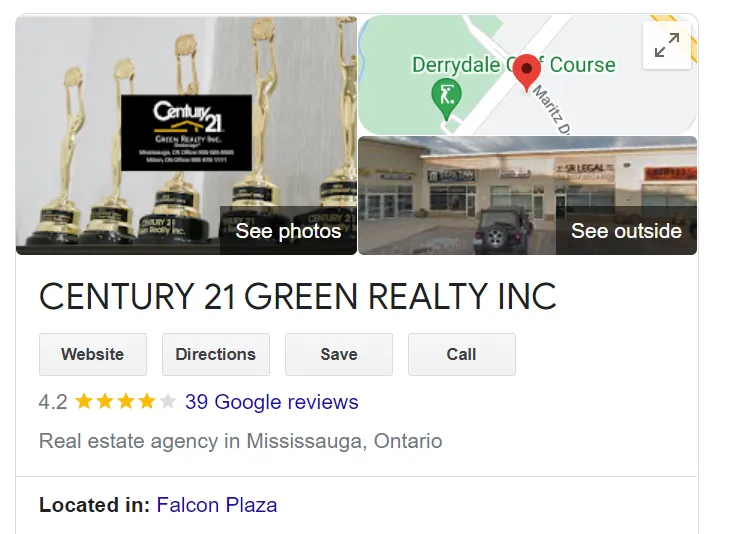This screenshot has height=534, width=732.
Task: Click the CENTURY 21 GREEN REALTY INC title
Action: click(298, 296)
